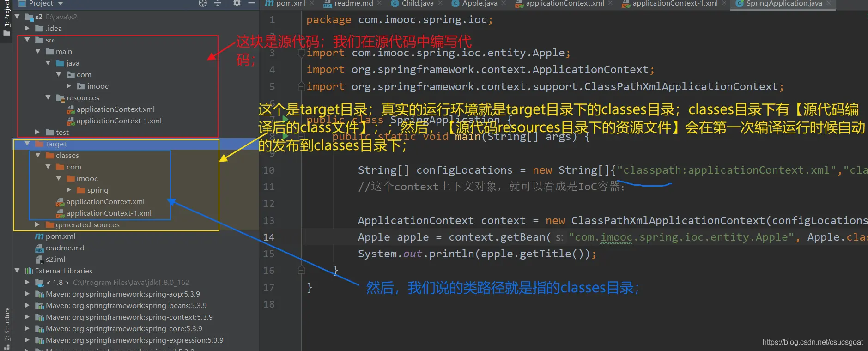868x351 pixels.
Task: Close the readme.md editor tab
Action: click(380, 3)
